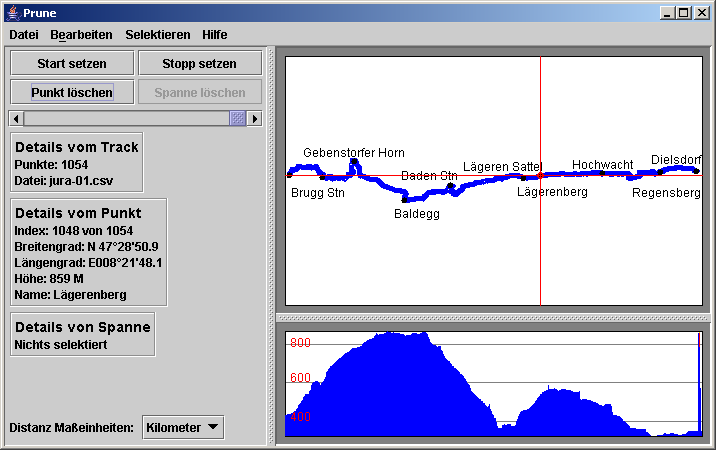Click the Stopp setzen button

pos(200,63)
